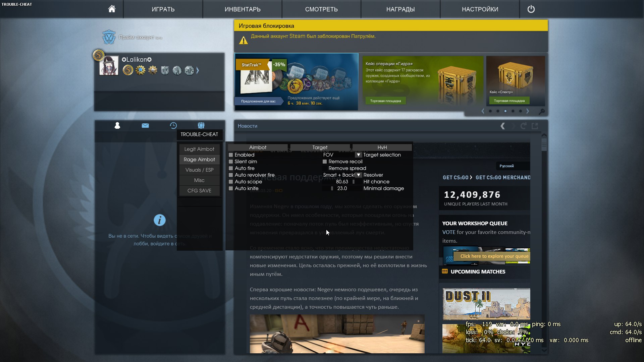This screenshot has height=362, width=644.
Task: Toggle Auto scope checkbox
Action: [231, 182]
